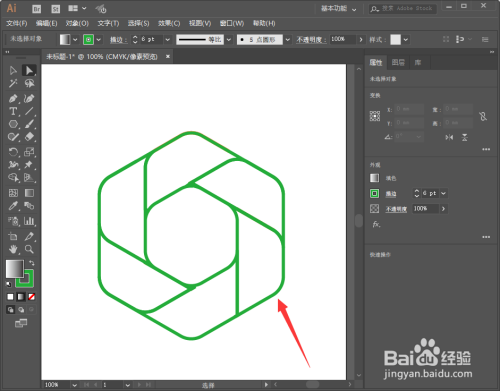The height and width of the screenshot is (391, 500).
Task: Open the 效果(C) menu
Action: pos(169,23)
